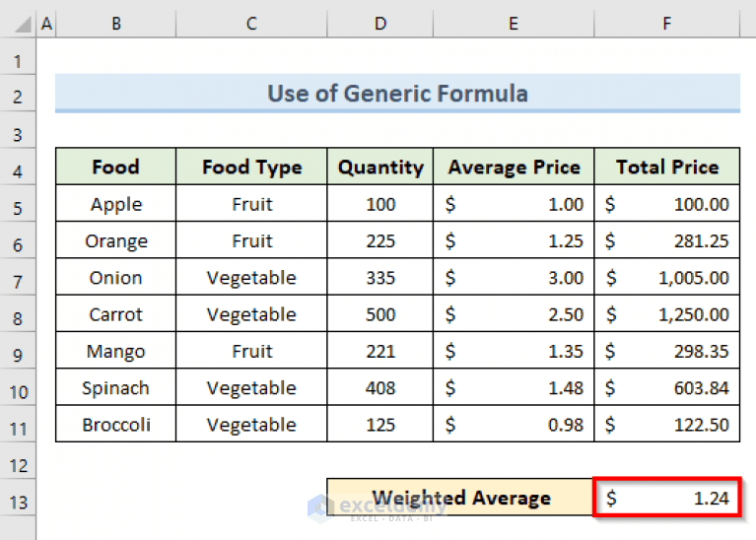Image resolution: width=756 pixels, height=540 pixels.
Task: Click Food Type cell in Onion row
Action: pyautogui.click(x=251, y=277)
